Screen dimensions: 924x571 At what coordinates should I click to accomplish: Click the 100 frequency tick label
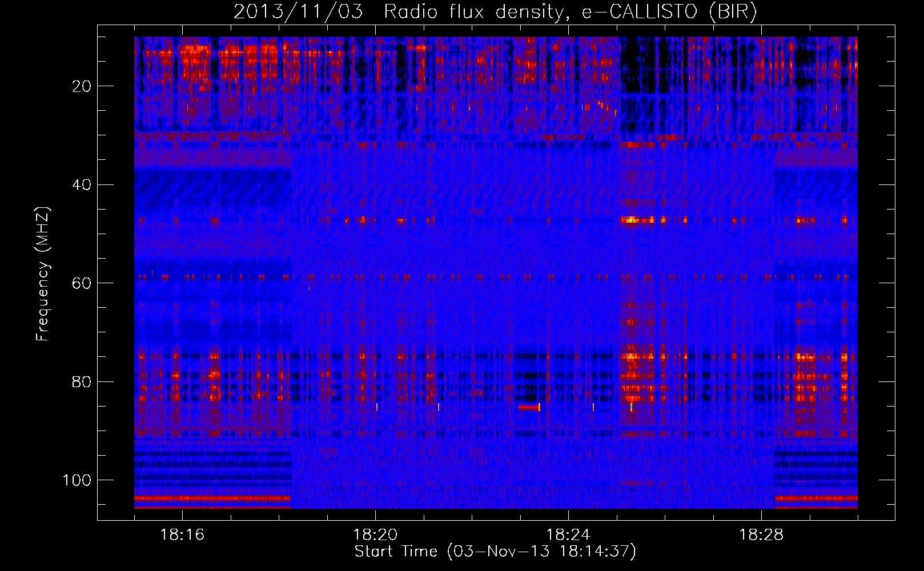(77, 480)
